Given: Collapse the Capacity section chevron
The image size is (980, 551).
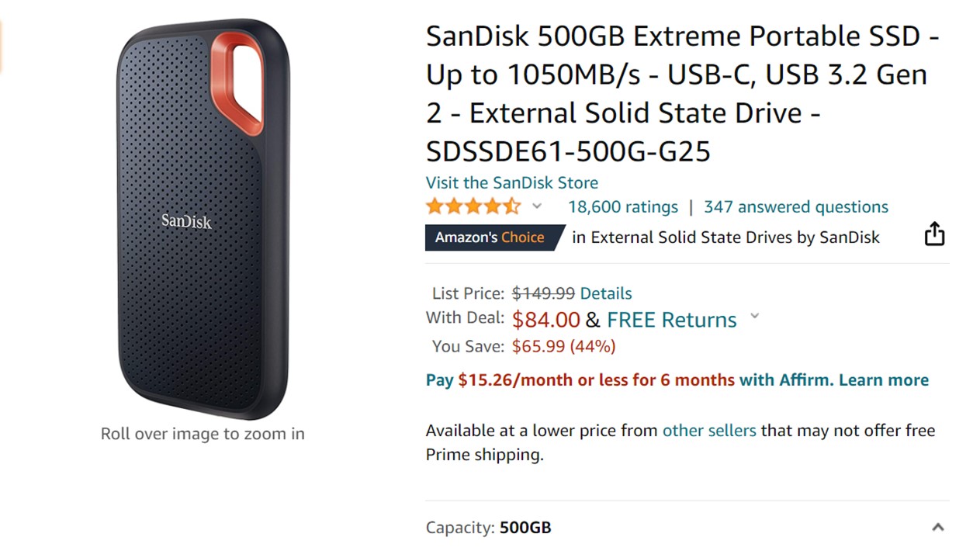Looking at the screenshot, I should 937,528.
